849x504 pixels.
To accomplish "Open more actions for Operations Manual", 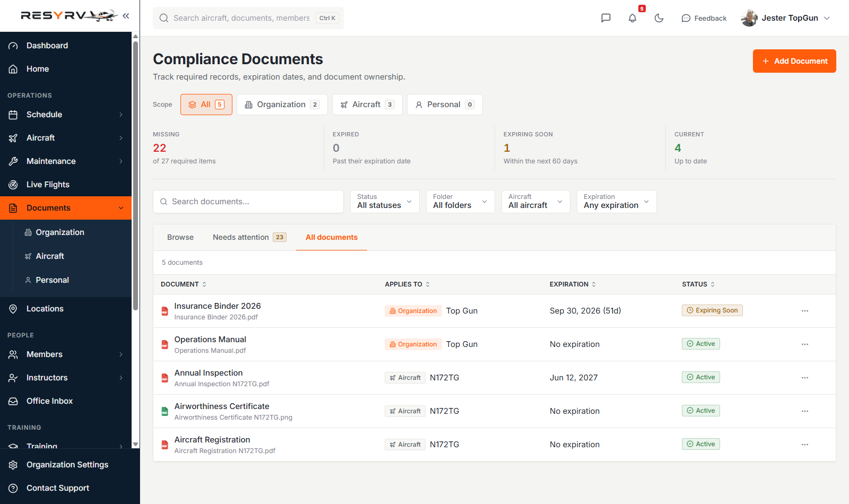I will tap(805, 344).
